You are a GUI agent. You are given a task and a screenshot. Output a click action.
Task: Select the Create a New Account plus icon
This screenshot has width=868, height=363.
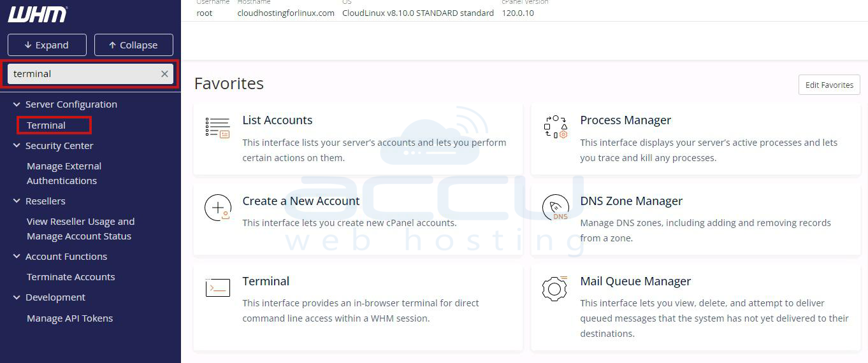tap(217, 208)
